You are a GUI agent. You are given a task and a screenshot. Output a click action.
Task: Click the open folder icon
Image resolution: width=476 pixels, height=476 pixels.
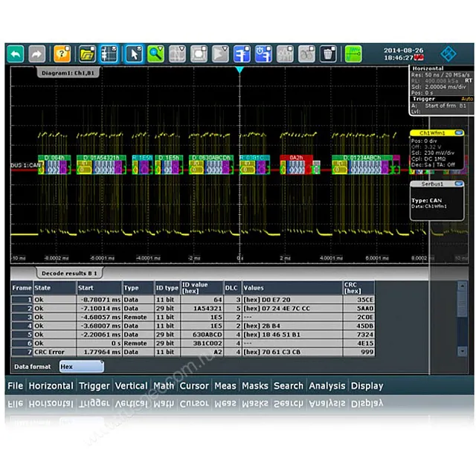pyautogui.click(x=87, y=54)
